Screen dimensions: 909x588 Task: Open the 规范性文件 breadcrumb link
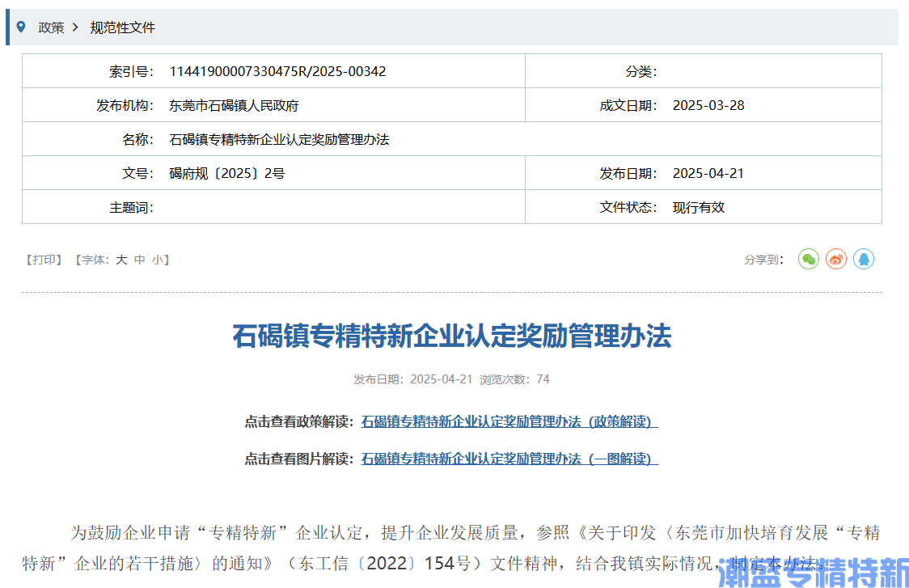[122, 27]
